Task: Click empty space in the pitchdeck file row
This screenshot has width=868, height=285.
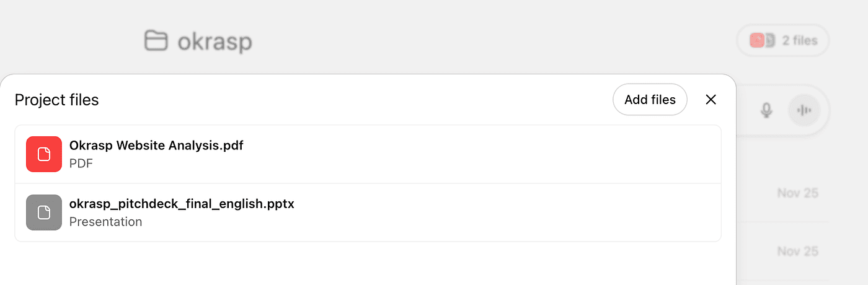Action: [x=496, y=213]
